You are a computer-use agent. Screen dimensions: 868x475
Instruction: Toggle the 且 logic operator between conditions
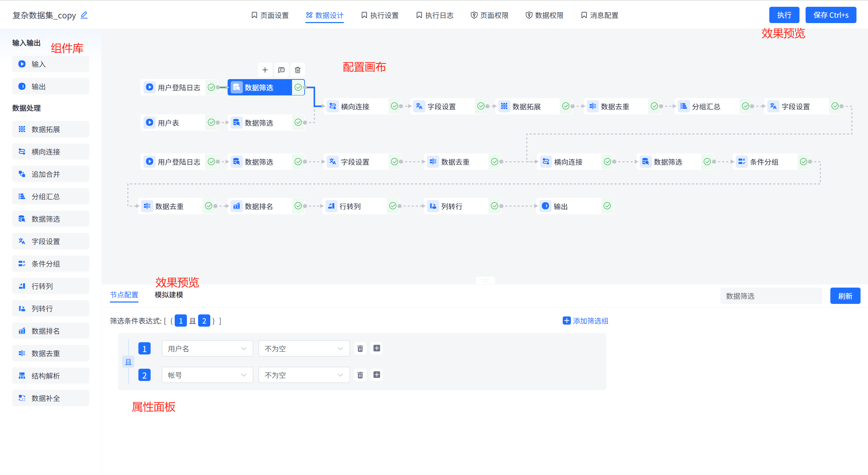click(128, 362)
